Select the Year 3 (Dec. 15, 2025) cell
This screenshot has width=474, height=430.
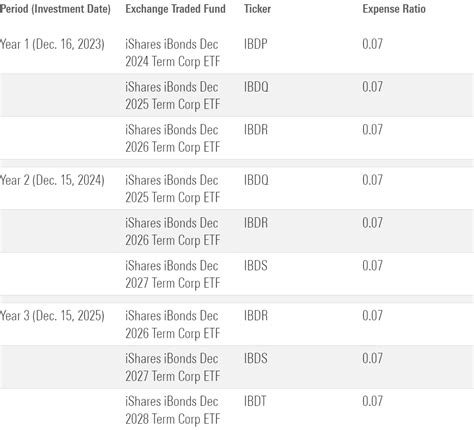click(x=52, y=315)
